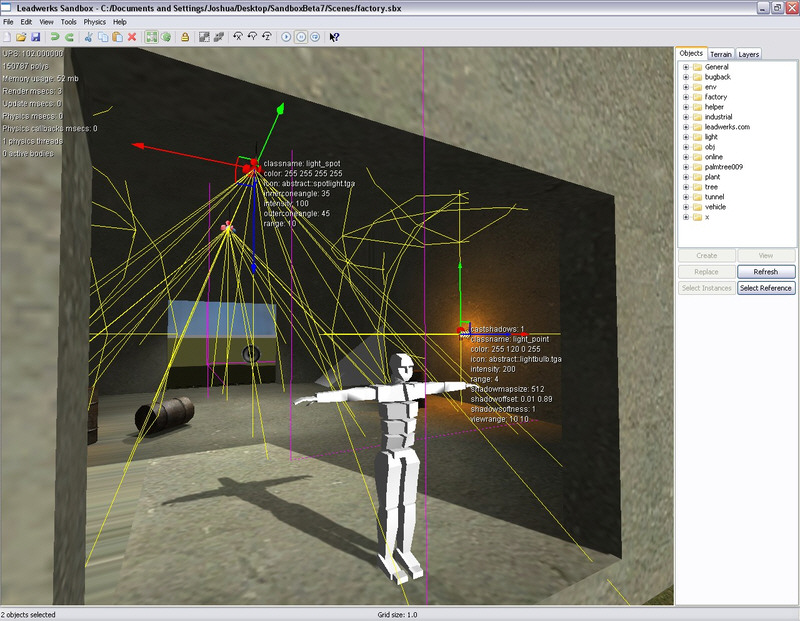Select the rotate X axis icon
The image size is (800, 621).
(x=238, y=37)
